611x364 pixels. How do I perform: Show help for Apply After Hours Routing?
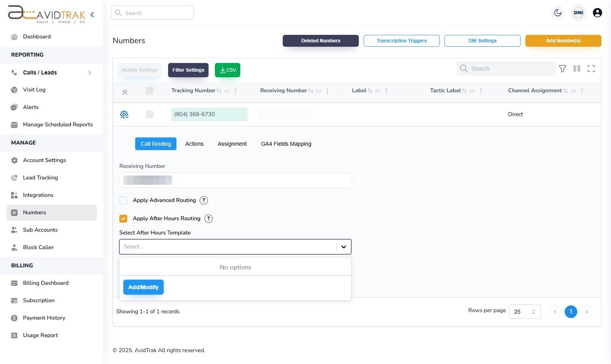point(209,219)
